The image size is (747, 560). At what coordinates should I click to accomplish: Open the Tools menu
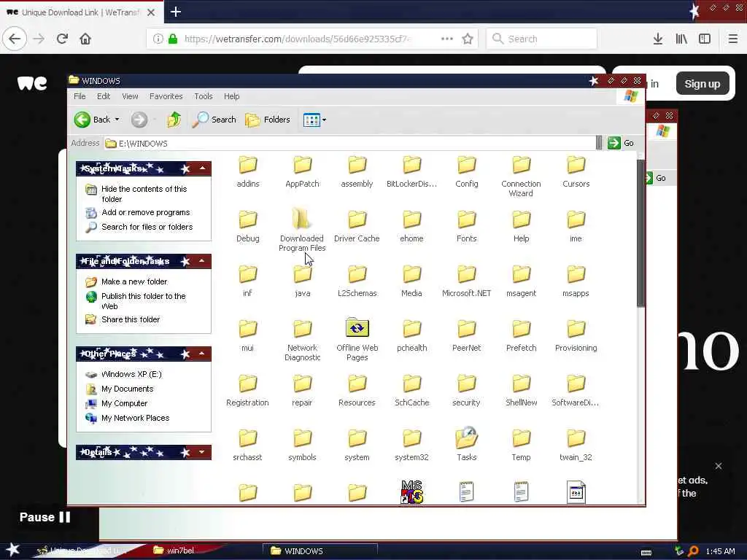pyautogui.click(x=204, y=96)
